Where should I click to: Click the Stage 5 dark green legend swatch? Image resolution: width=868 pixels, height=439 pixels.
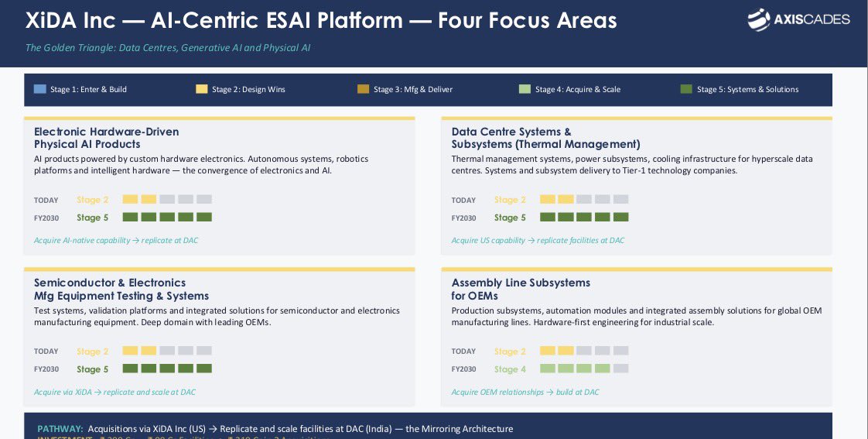686,89
